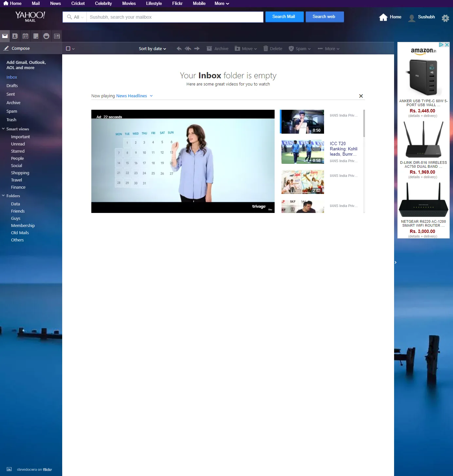453x476 pixels.
Task: Open the Contacts icon in the sidebar
Action: pyautogui.click(x=15, y=36)
